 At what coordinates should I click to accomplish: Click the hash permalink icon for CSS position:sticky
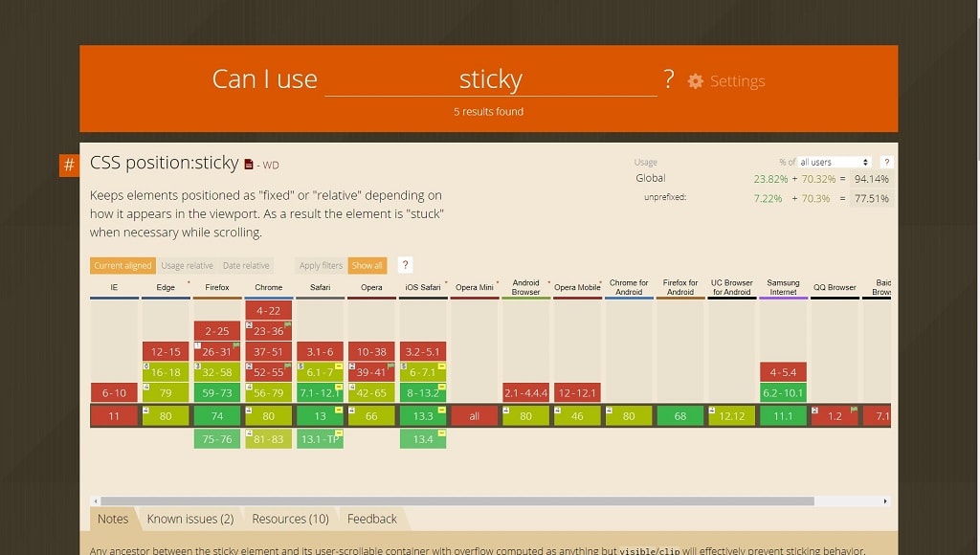point(69,165)
